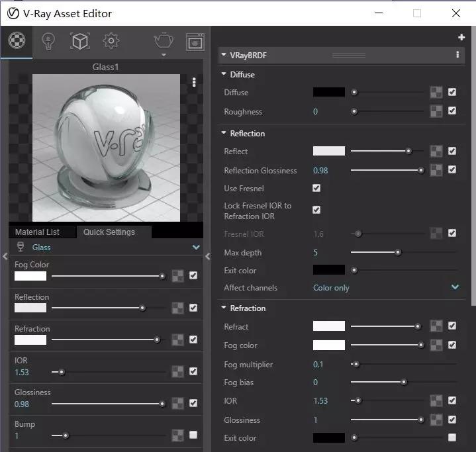
Task: Click Reflect texture map slot
Action: tap(436, 151)
